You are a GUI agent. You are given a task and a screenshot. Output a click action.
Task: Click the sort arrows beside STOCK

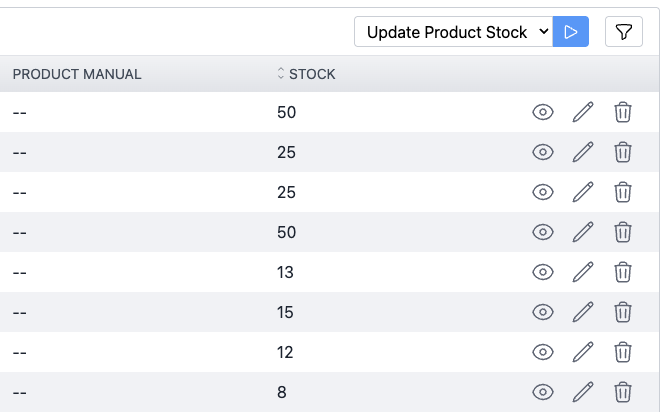point(281,73)
